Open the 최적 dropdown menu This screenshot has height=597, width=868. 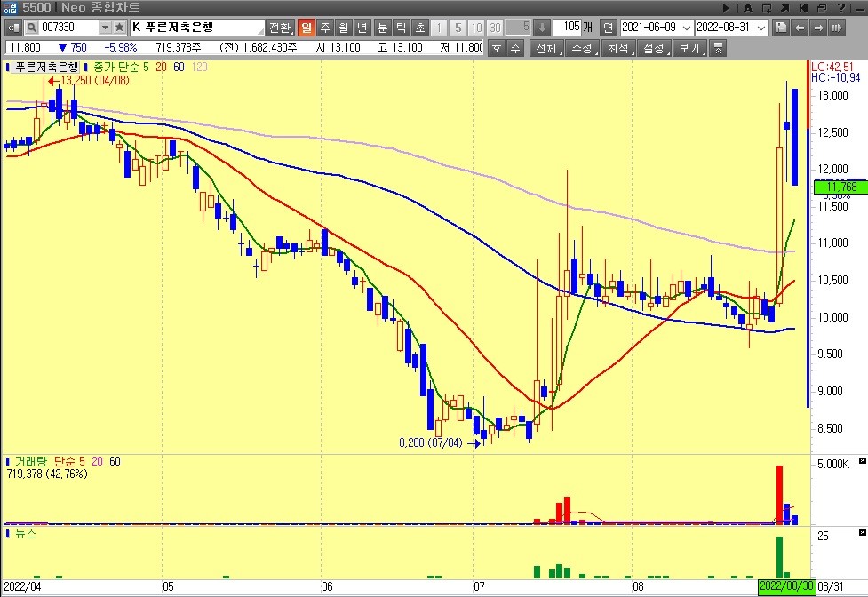[617, 48]
